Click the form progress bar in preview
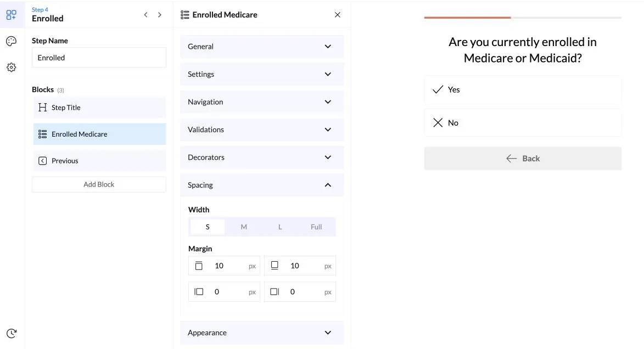This screenshot has height=349, width=644. (523, 18)
